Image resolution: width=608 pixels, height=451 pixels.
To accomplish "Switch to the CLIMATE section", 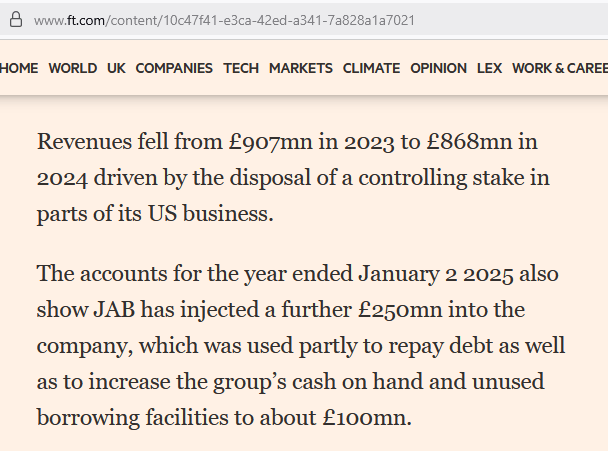I will click(371, 68).
